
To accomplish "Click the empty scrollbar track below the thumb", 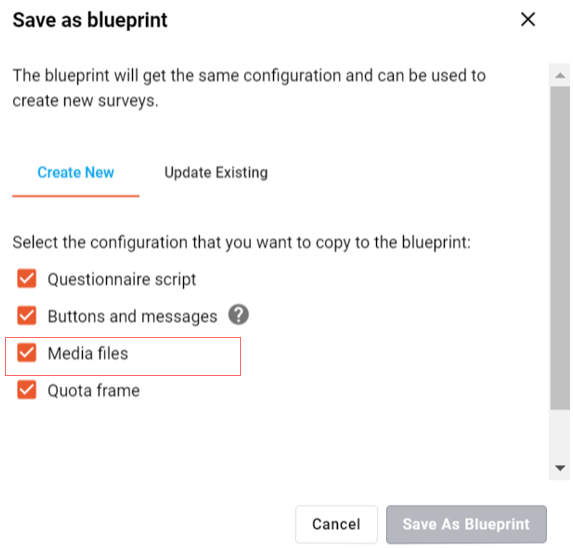I will (x=560, y=434).
